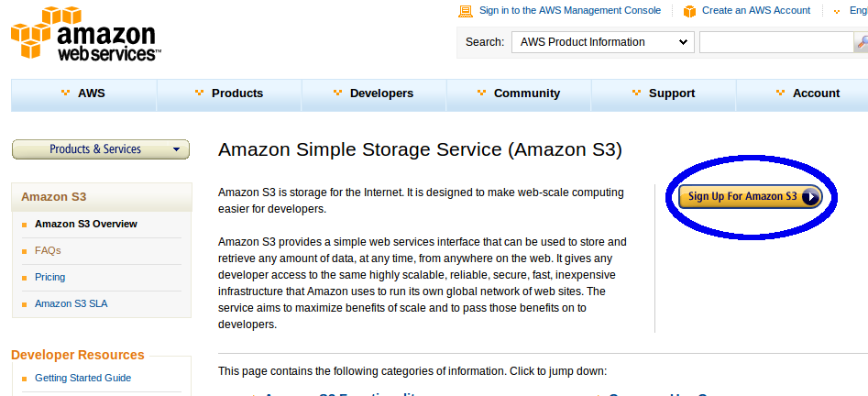Open the AWS Product Information search dropdown
The height and width of the screenshot is (396, 868).
pos(603,42)
